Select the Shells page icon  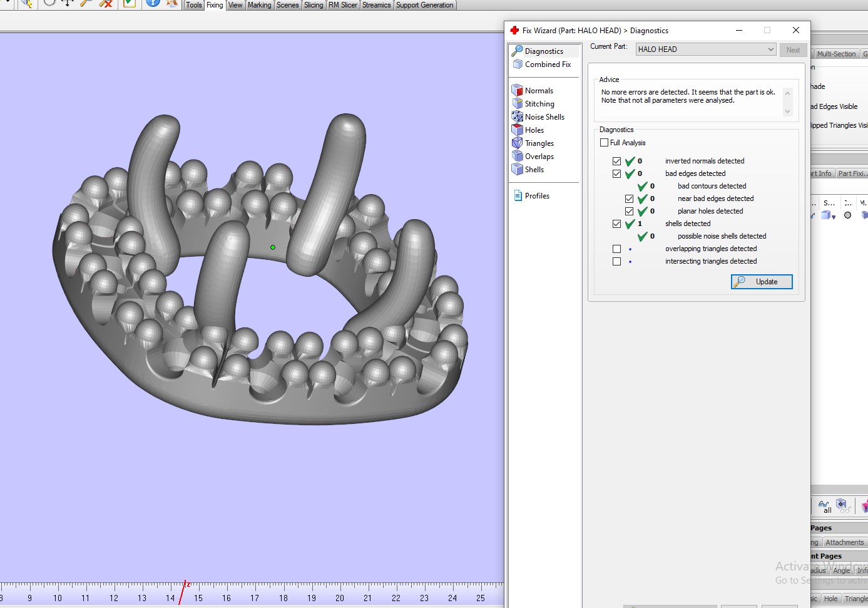click(518, 170)
